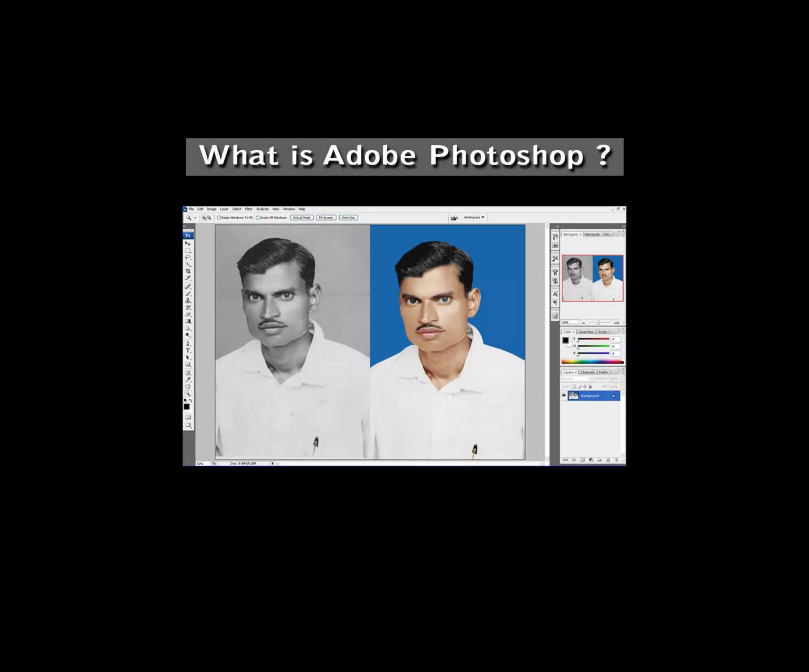
Task: Click the Navigator zoom slider
Action: (x=599, y=322)
